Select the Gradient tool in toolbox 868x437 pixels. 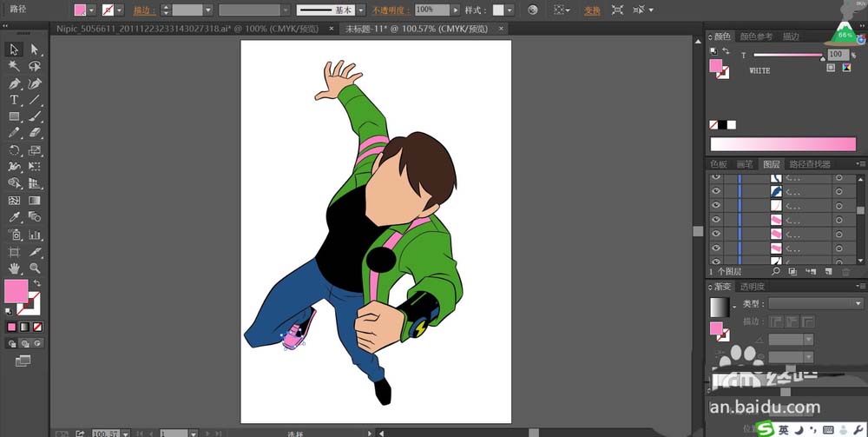pyautogui.click(x=35, y=201)
